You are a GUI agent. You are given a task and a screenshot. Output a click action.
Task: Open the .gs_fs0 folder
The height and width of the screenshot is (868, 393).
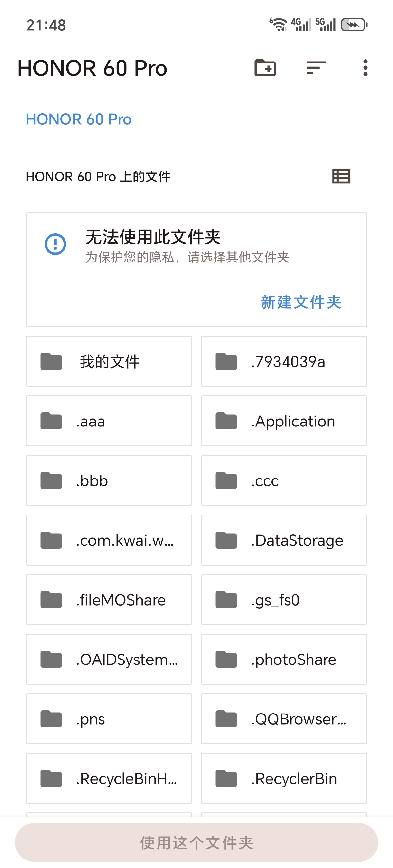click(x=284, y=599)
